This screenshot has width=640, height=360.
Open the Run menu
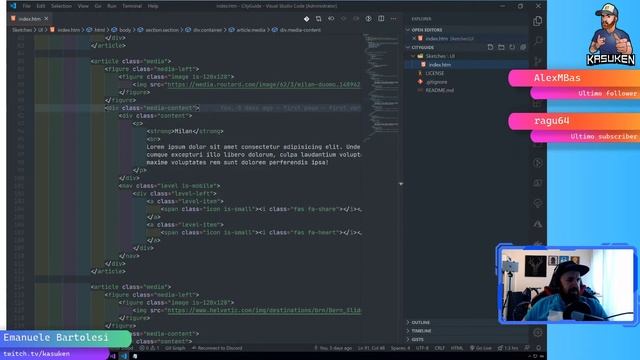(x=111, y=6)
